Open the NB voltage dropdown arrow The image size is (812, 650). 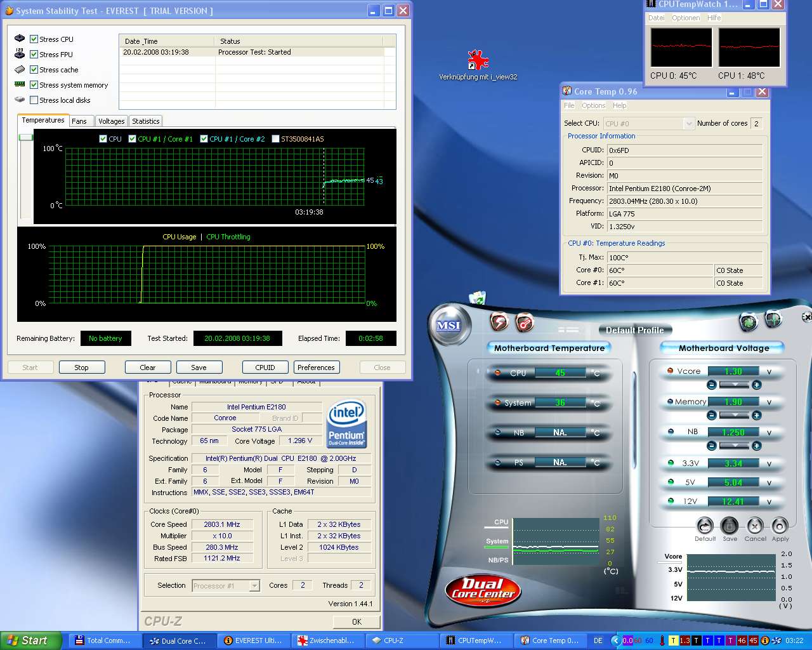point(734,446)
